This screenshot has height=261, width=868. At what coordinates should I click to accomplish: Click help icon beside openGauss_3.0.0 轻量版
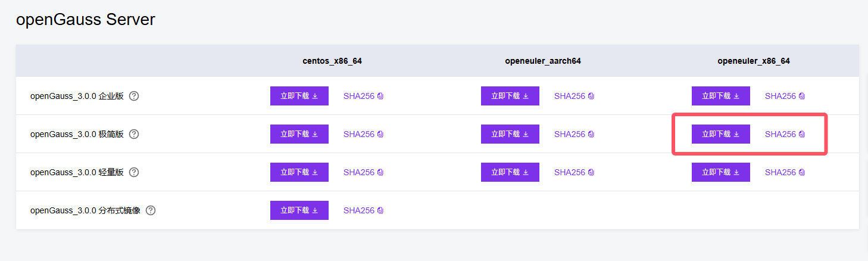tap(134, 172)
